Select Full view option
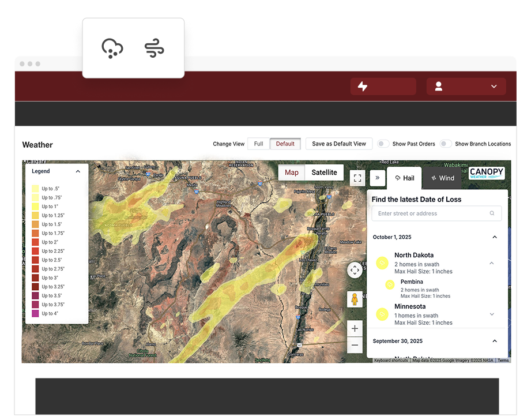 tap(258, 144)
